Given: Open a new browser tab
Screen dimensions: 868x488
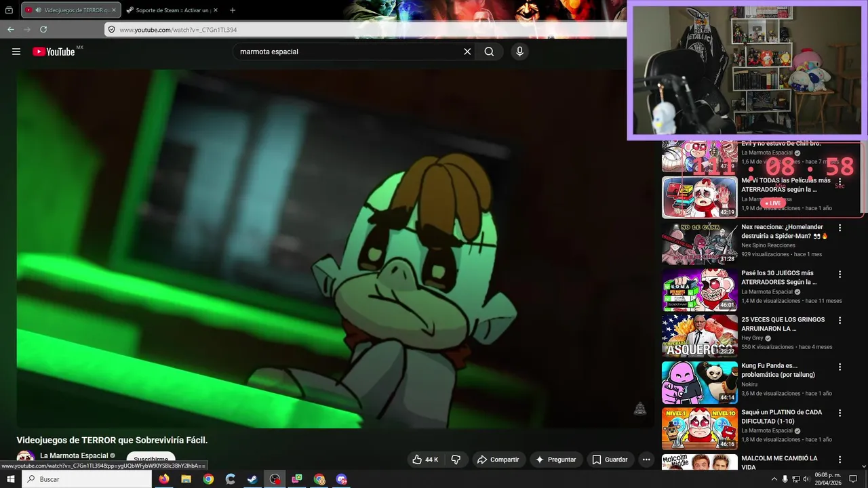Looking at the screenshot, I should 233,10.
